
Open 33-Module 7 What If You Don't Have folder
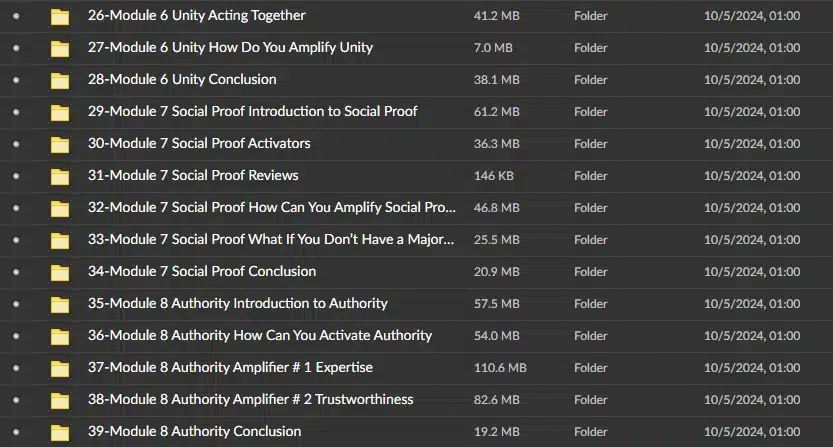point(271,240)
